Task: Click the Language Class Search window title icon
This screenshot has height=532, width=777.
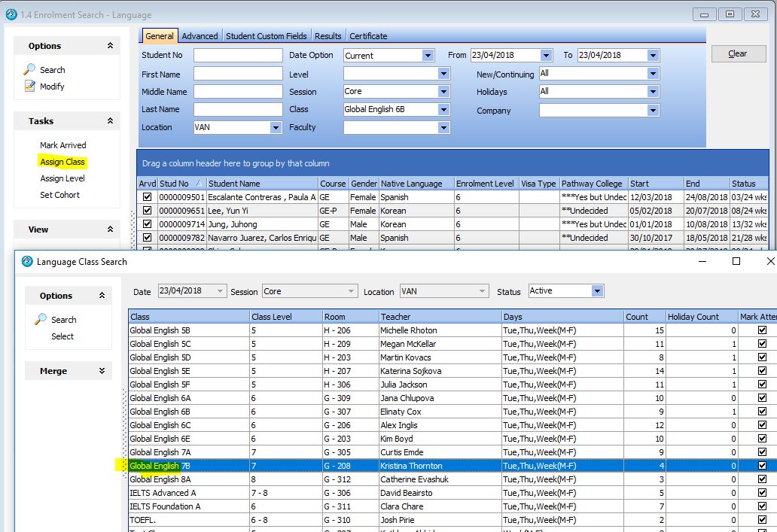Action: (x=27, y=262)
